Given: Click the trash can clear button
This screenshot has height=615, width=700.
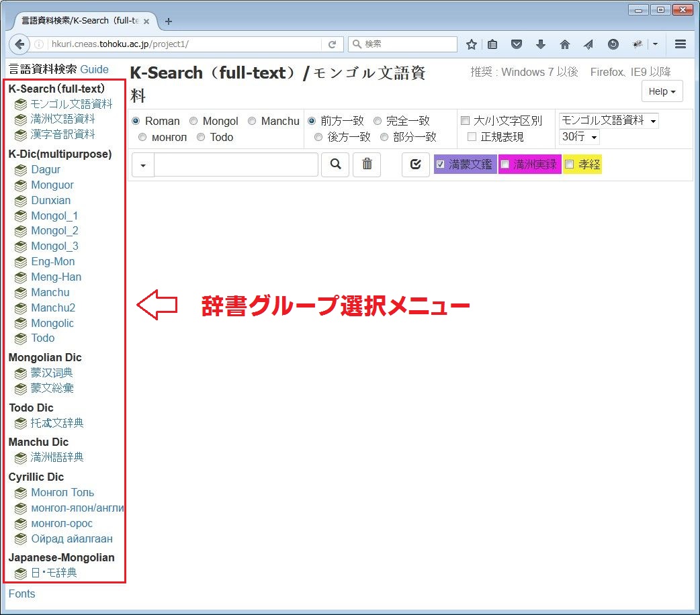Looking at the screenshot, I should pyautogui.click(x=367, y=164).
